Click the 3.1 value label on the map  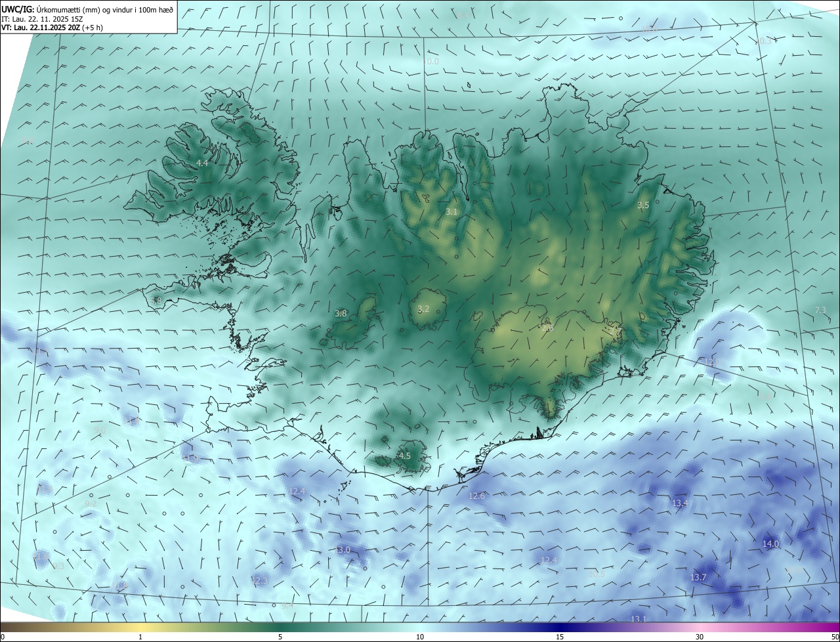click(x=451, y=211)
